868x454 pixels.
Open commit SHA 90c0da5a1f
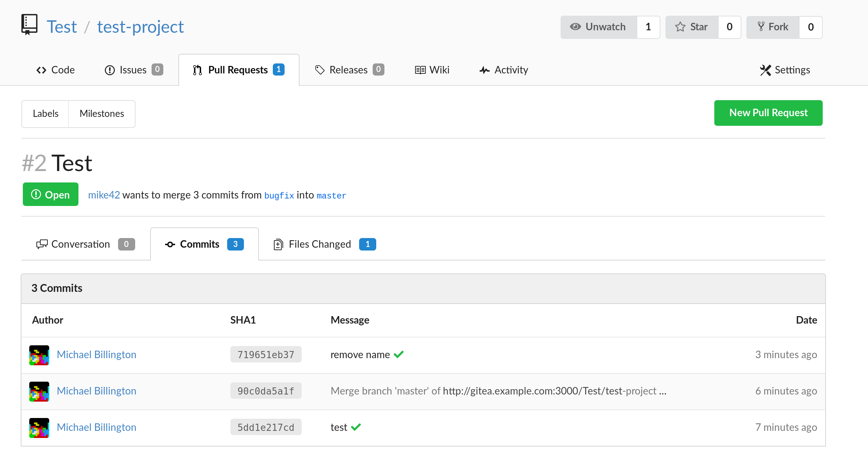pyautogui.click(x=266, y=391)
